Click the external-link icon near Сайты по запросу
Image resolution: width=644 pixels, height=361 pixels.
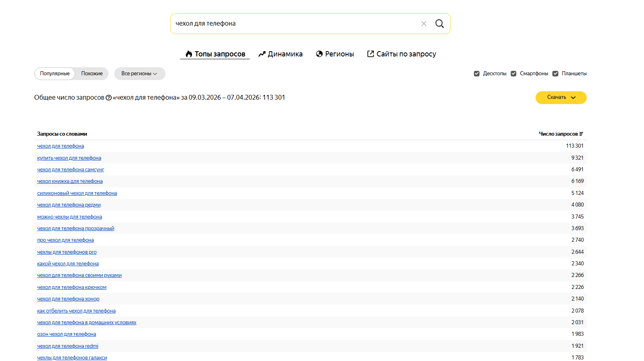(x=371, y=54)
